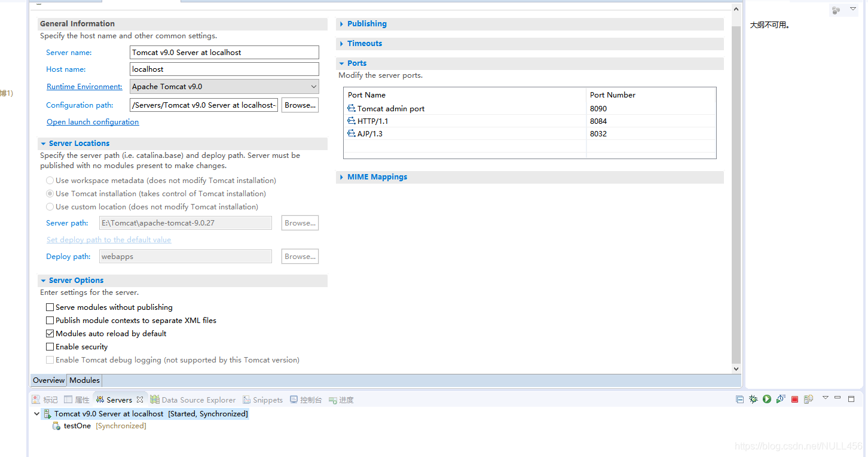Select port number 8084 cell

click(651, 121)
